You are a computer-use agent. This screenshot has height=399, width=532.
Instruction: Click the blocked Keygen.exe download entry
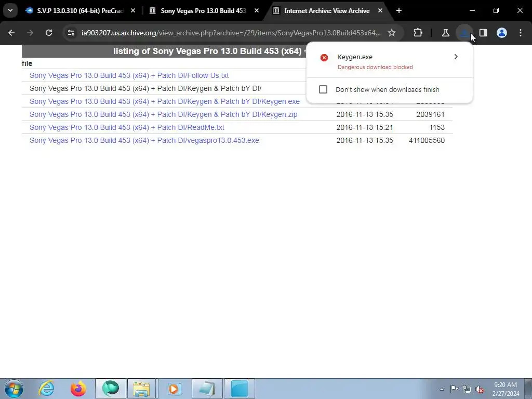click(389, 61)
